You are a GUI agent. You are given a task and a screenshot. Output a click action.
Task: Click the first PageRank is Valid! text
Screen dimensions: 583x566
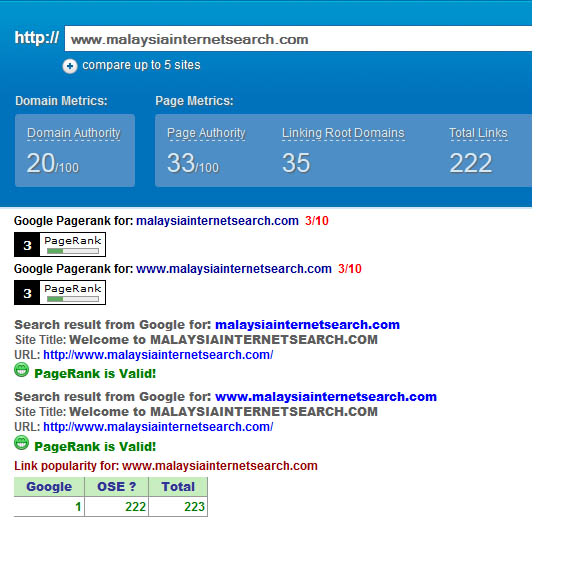tap(95, 374)
